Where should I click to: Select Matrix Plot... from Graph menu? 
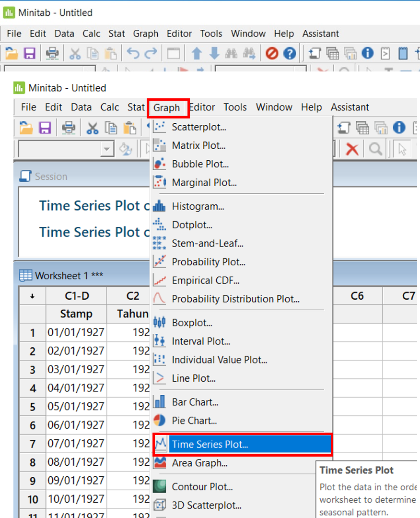coord(241,146)
